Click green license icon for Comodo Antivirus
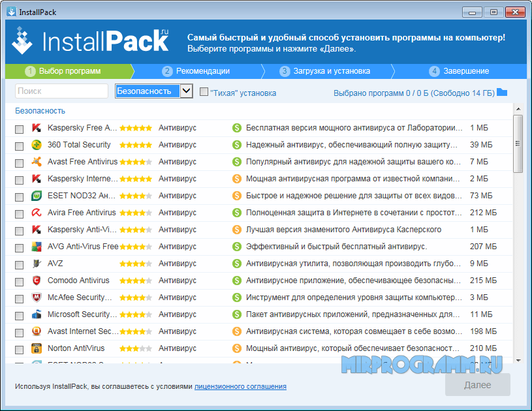The width and height of the screenshot is (532, 411). (x=237, y=281)
